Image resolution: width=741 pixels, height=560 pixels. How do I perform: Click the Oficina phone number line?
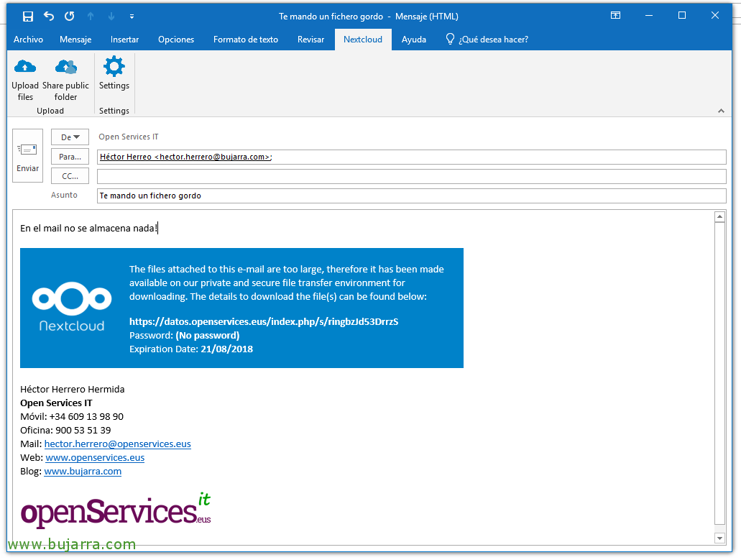(65, 431)
